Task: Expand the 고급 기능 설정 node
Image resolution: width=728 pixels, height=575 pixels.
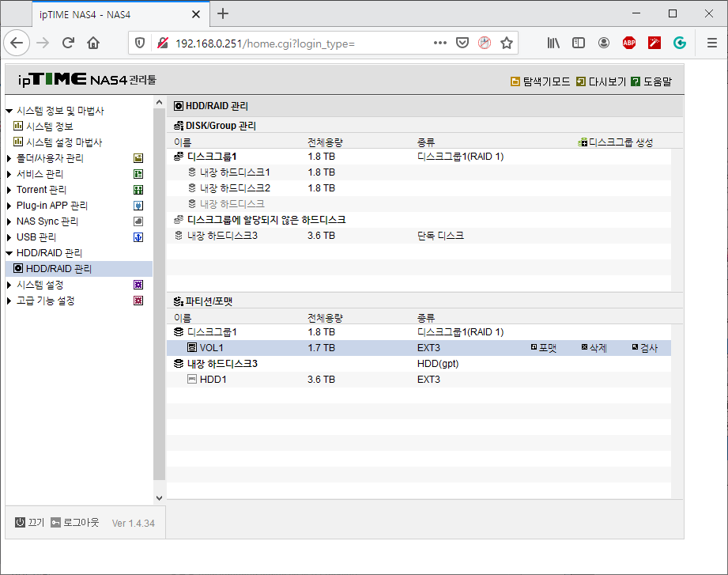Action: point(9,301)
